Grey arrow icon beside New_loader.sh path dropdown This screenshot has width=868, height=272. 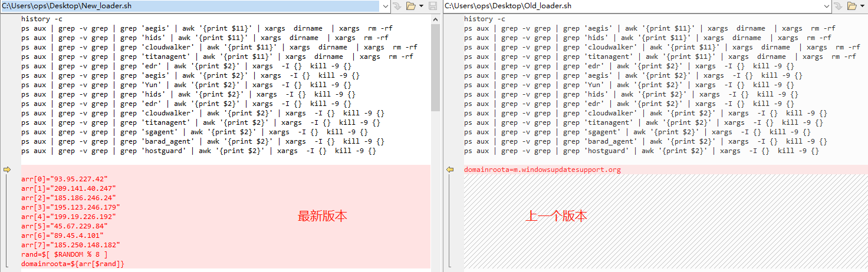(x=397, y=6)
